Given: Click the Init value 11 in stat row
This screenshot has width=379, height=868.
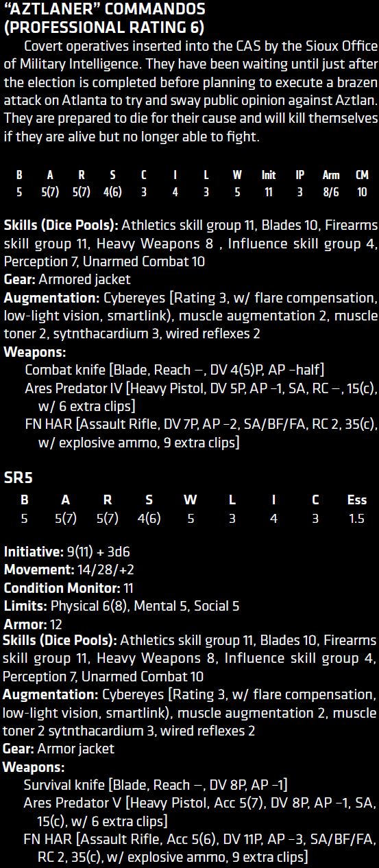Looking at the screenshot, I should (268, 193).
